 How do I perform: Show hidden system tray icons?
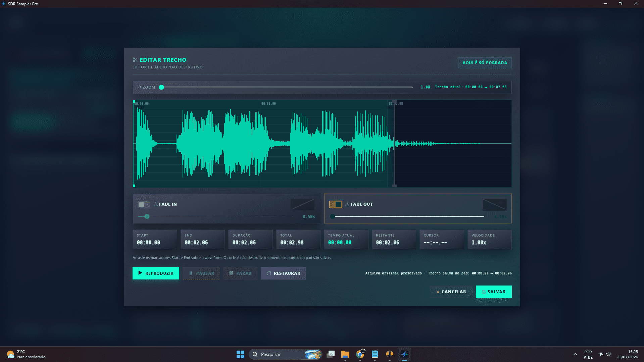(575, 354)
